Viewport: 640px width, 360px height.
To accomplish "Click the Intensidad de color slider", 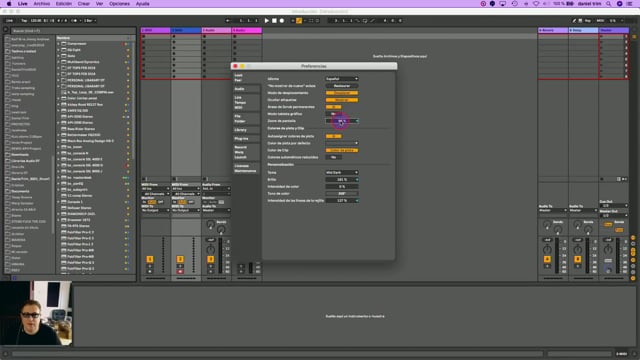I will coord(342,187).
